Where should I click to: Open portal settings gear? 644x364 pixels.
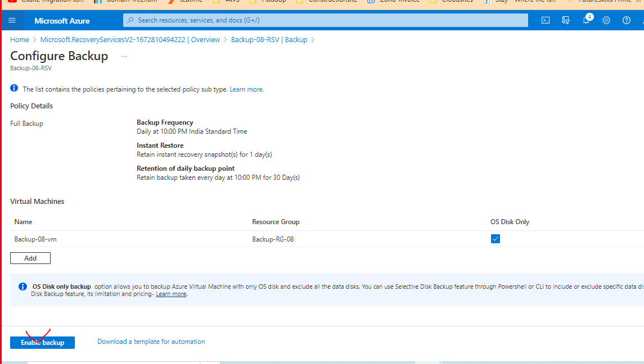pos(606,20)
